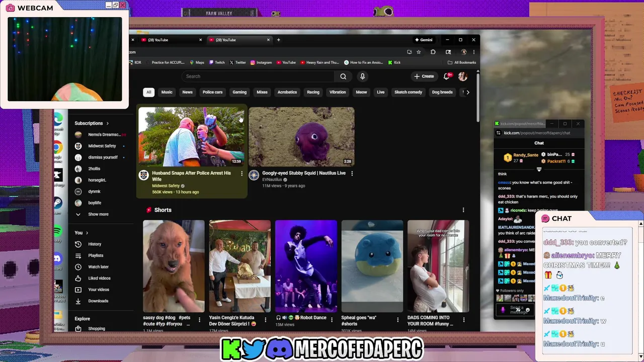Screen dimensions: 644x362
Task: Expand the Kick chat leaderboard arrow
Action: pos(539,169)
